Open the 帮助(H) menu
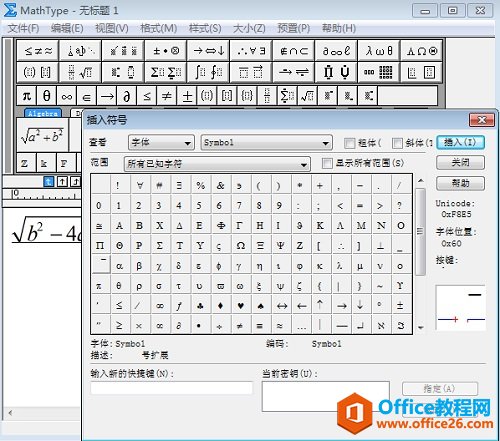Image resolution: width=500 pixels, height=441 pixels. tap(339, 28)
